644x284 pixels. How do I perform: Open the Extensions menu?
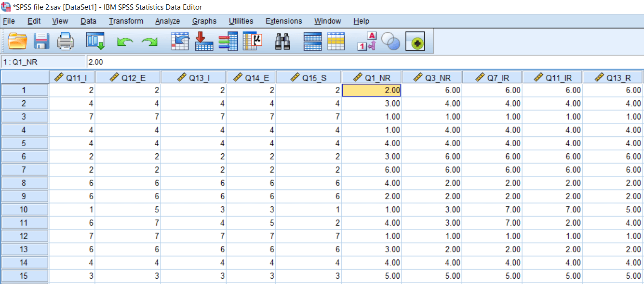click(283, 21)
